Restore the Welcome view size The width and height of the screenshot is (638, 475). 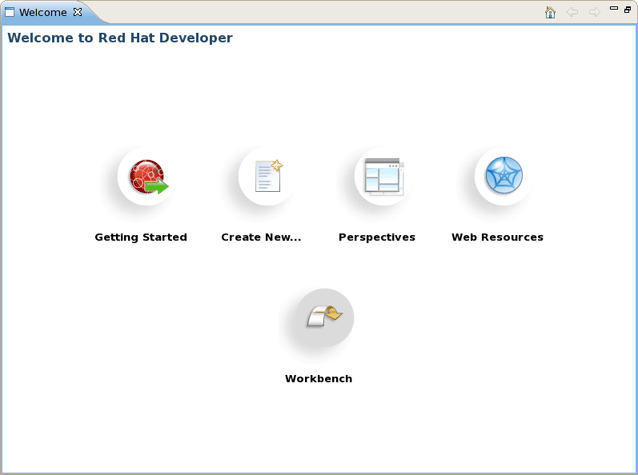click(x=627, y=9)
